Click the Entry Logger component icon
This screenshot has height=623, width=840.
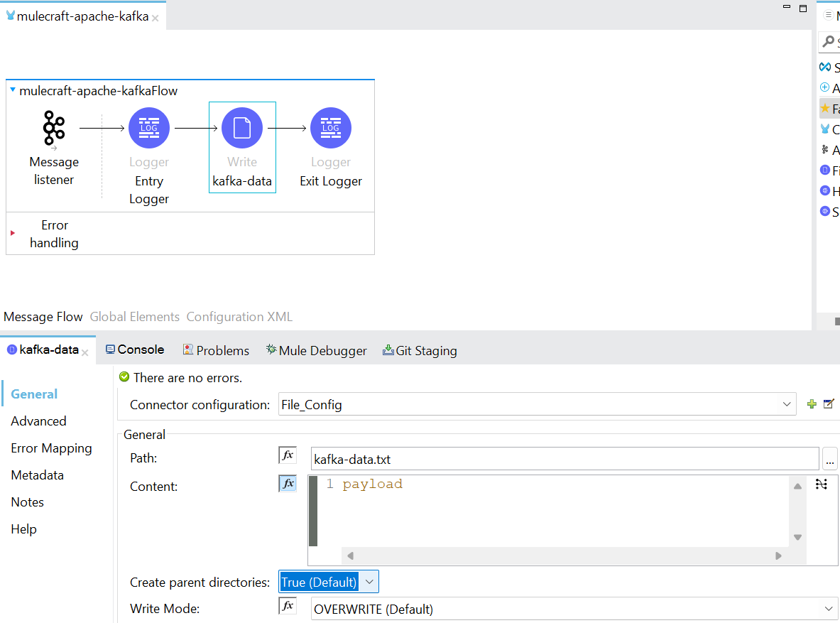(149, 129)
